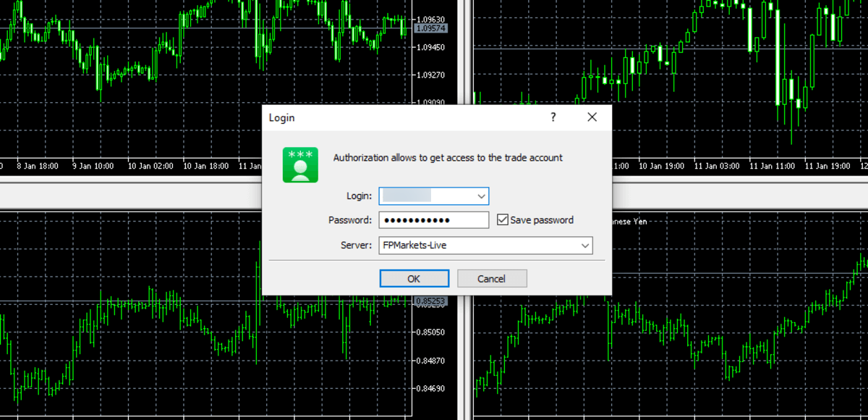Toggle the Save password checkbox
The width and height of the screenshot is (868, 420).
[x=503, y=220]
